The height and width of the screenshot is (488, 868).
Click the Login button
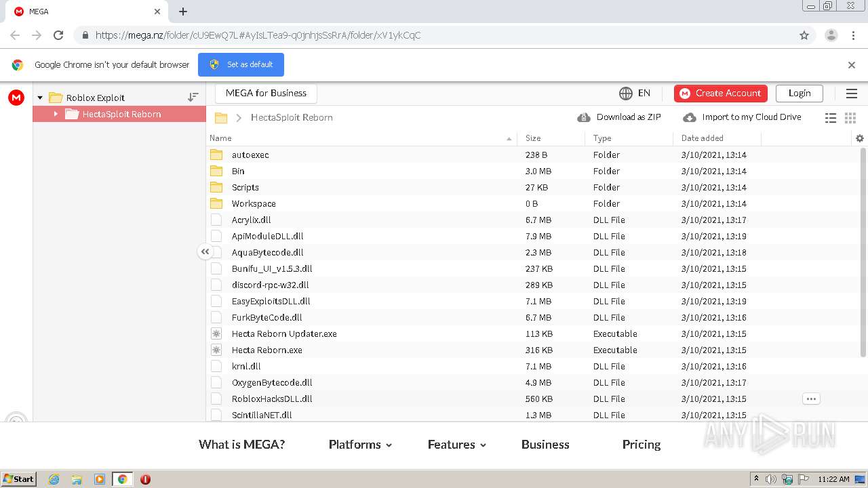point(800,94)
